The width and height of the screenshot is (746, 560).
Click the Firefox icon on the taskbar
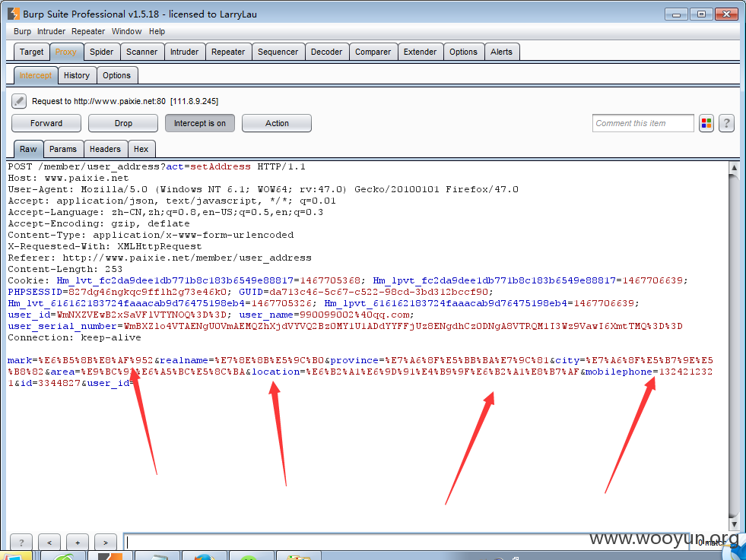[205, 556]
